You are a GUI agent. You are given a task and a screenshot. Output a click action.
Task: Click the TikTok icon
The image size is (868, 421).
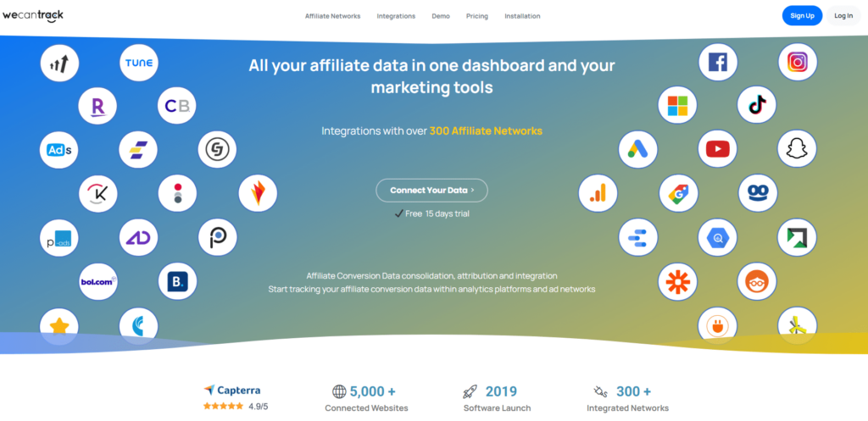(x=757, y=105)
